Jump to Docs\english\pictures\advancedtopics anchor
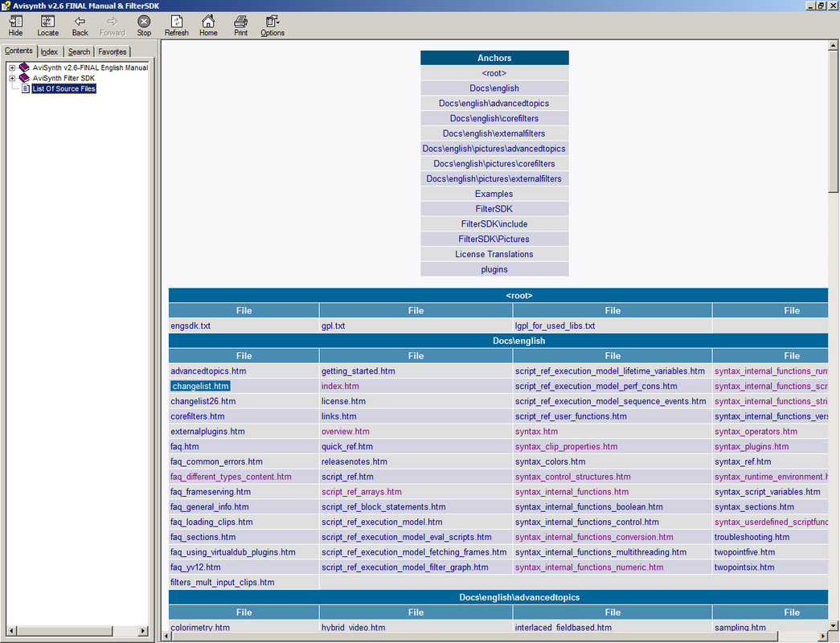Viewport: 840px width, 643px height. click(x=494, y=149)
